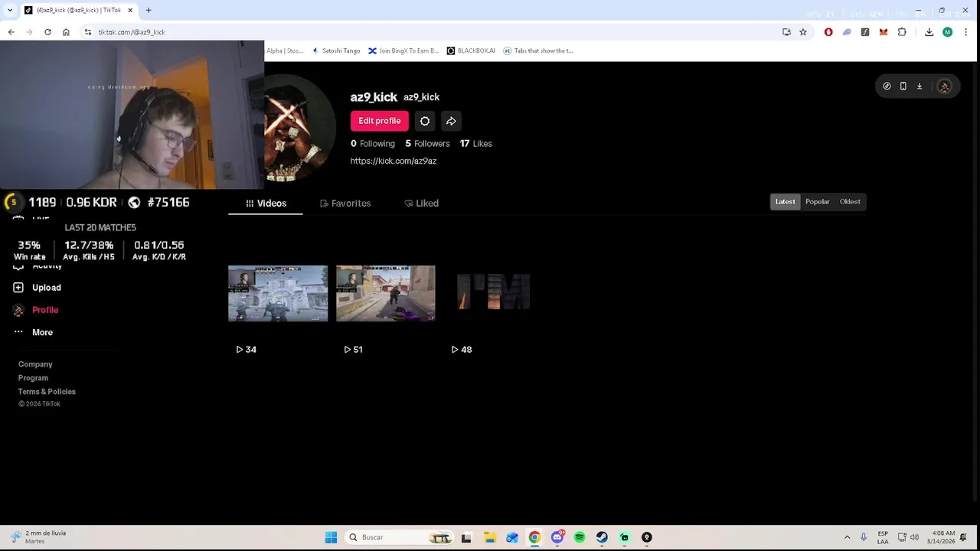Viewport: 980px width, 551px height.
Task: Click TikTok desktop app download icon
Action: click(920, 86)
